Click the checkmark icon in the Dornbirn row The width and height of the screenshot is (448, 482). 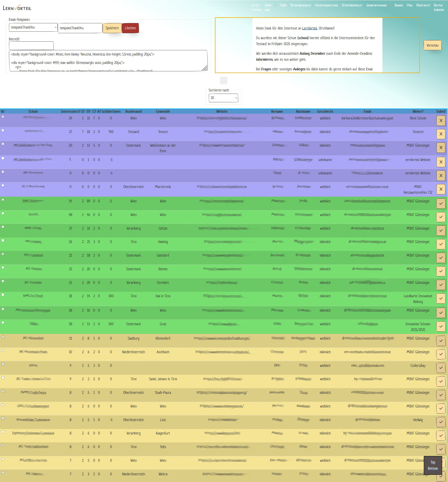click(441, 285)
